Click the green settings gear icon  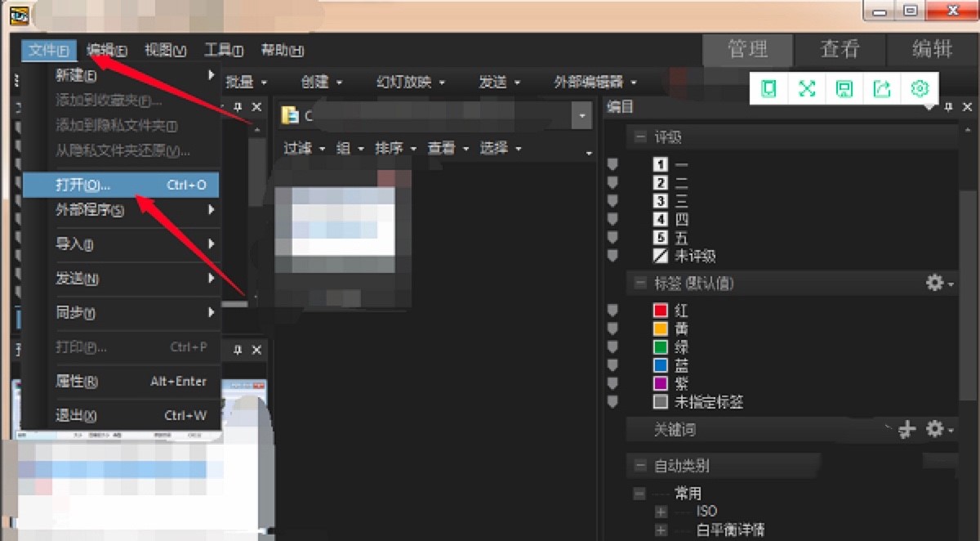[920, 88]
